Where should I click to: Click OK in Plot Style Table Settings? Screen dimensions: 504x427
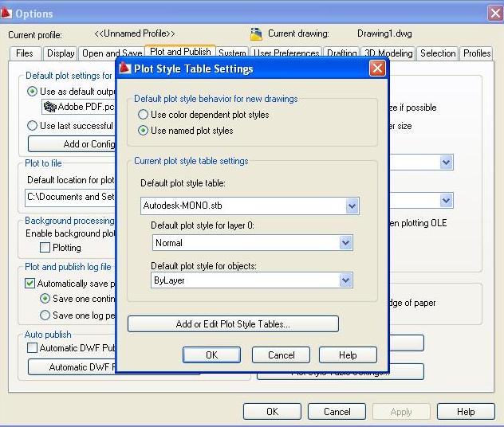point(211,355)
